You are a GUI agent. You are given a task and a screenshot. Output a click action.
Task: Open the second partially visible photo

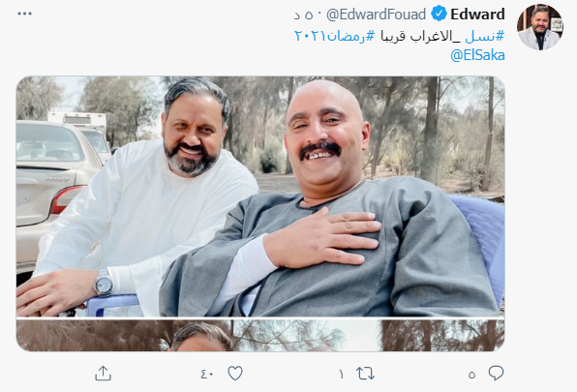260,335
